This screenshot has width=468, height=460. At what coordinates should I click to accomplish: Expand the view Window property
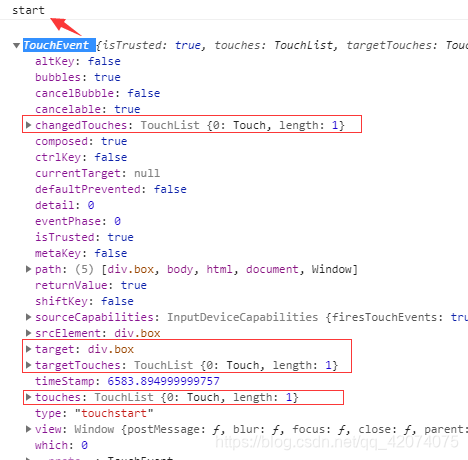(x=28, y=429)
